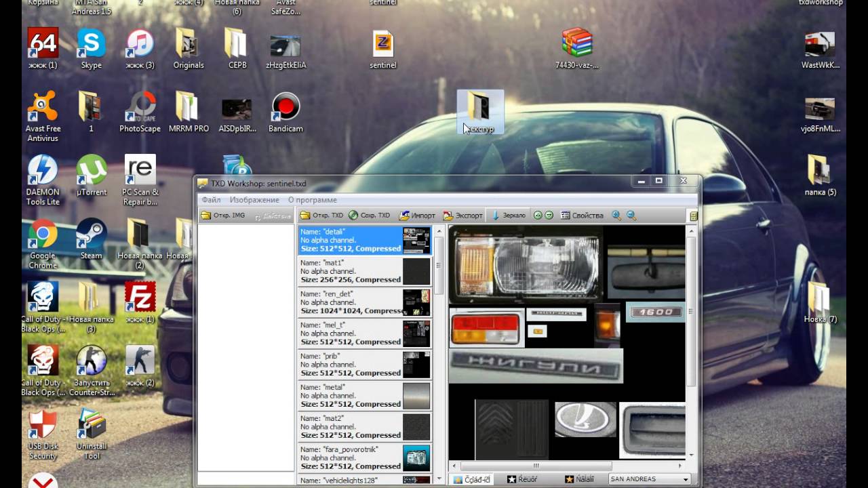Switch to the orange-star view tab
Screen dimensions: 868x488
579,479
